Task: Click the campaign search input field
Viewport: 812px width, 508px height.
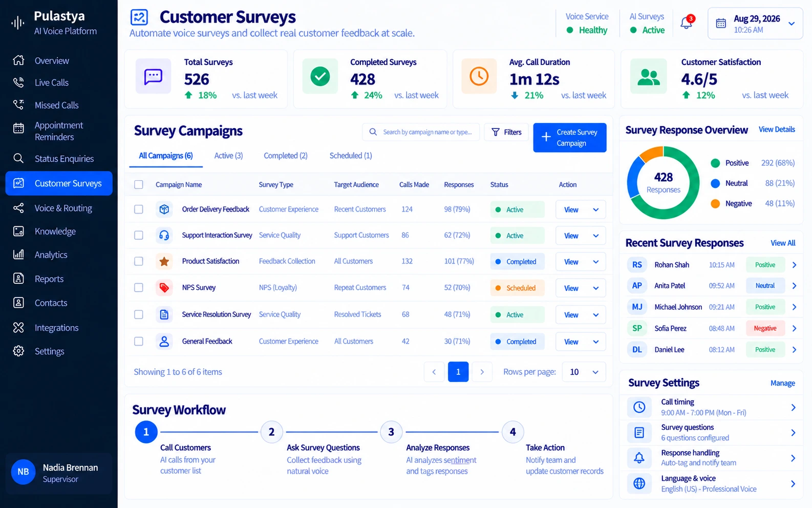Action: pos(421,132)
